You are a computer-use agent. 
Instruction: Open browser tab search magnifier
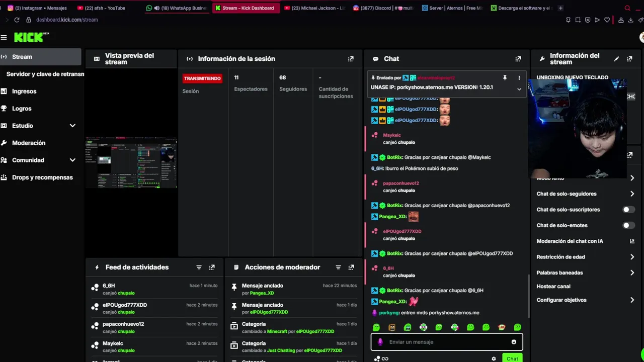(627, 8)
